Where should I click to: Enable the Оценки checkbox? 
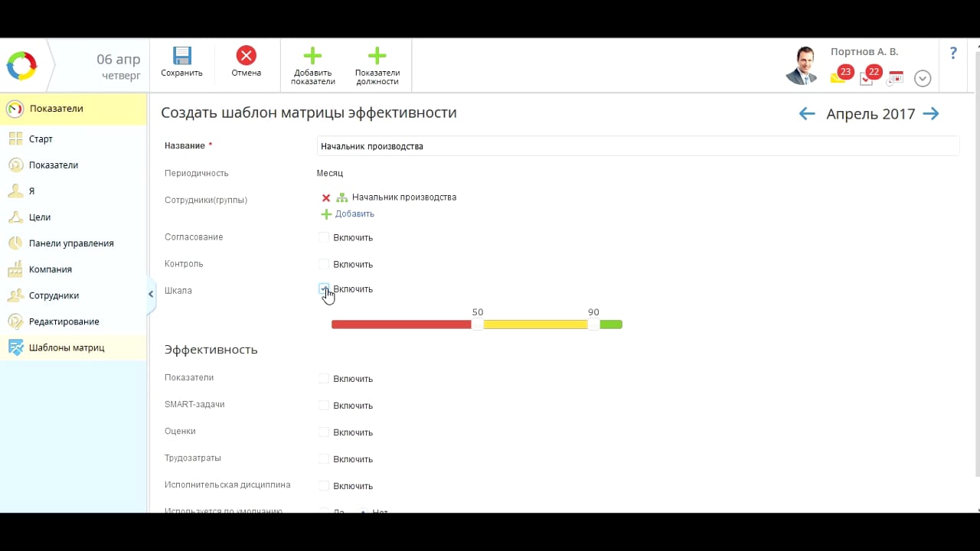coord(324,432)
